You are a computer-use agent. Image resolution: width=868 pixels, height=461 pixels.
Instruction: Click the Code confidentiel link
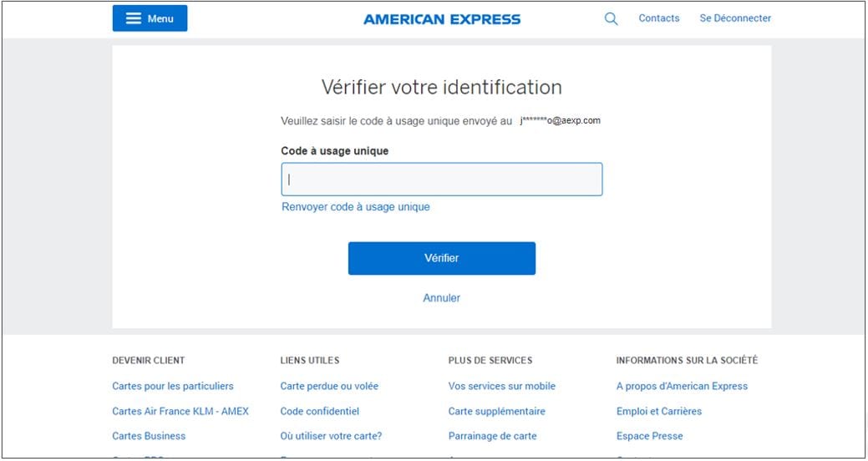click(319, 412)
